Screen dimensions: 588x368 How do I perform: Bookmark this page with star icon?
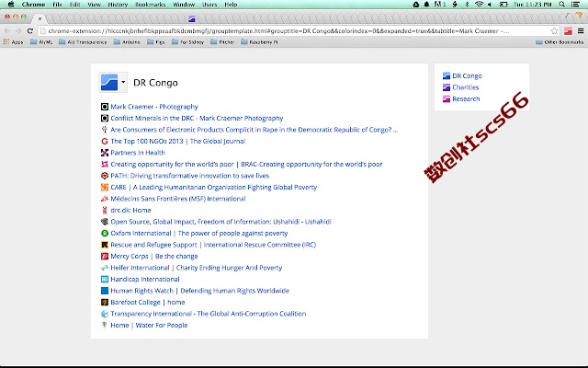pyautogui.click(x=554, y=30)
